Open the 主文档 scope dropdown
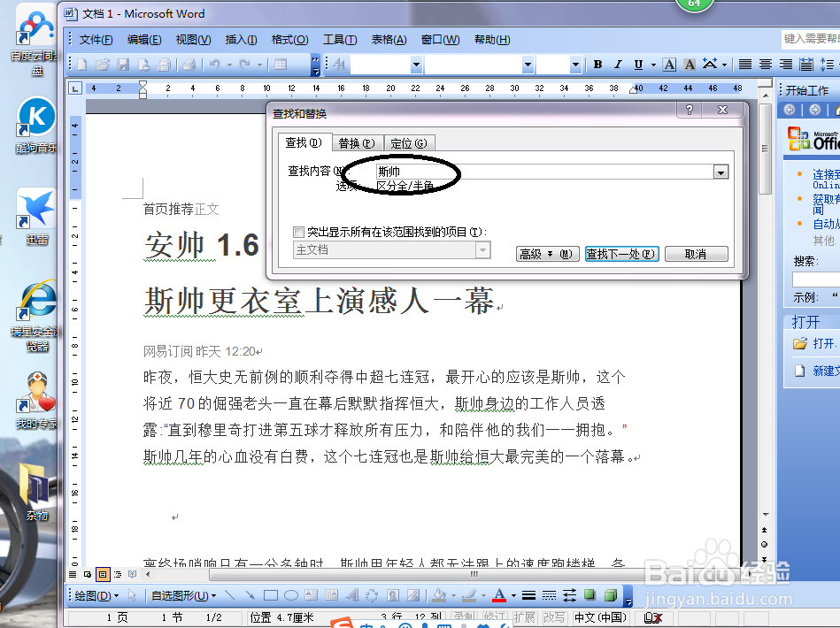840x628 pixels. [483, 250]
